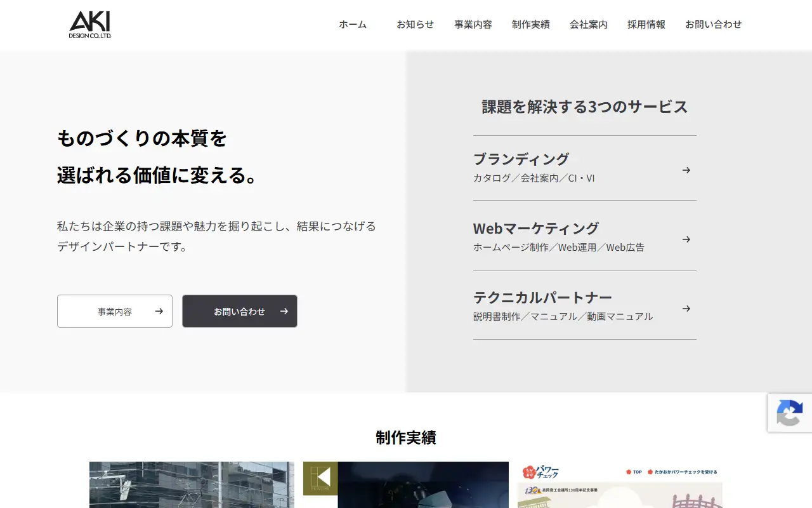The height and width of the screenshot is (508, 812).
Task: Click the デザインパートナーです。 paragraph line
Action: [123, 246]
